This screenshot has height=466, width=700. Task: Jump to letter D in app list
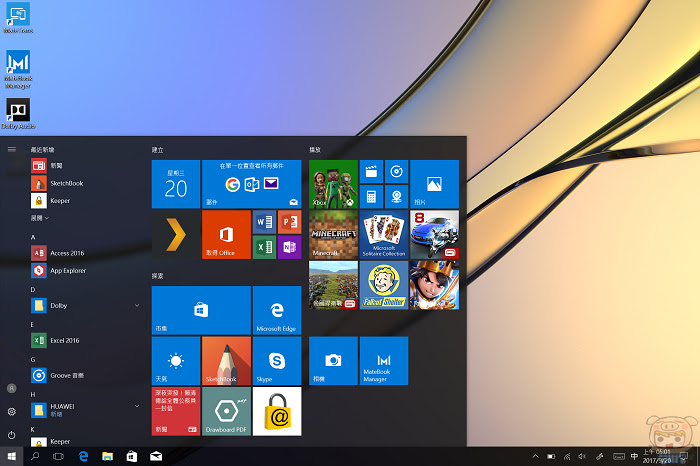tap(33, 290)
